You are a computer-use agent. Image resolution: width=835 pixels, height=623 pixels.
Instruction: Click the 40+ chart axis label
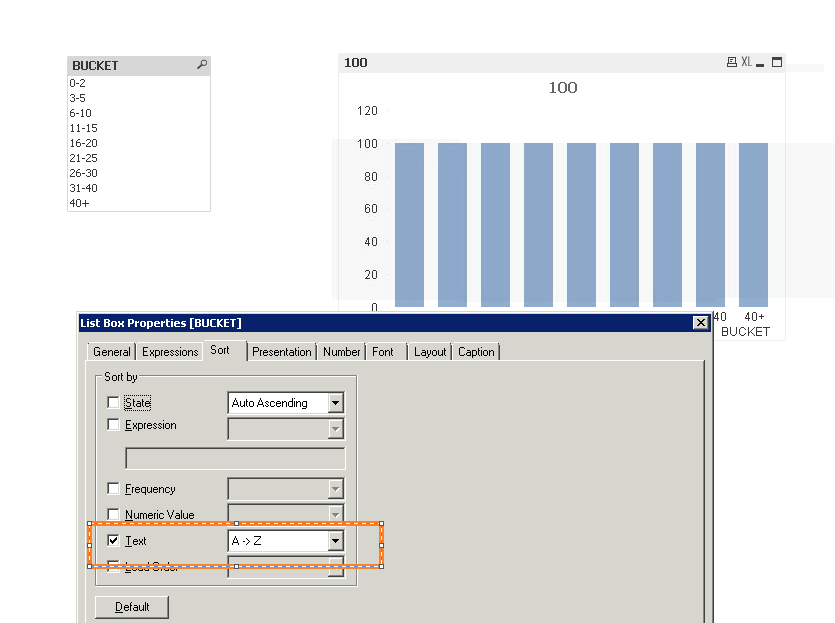click(754, 317)
